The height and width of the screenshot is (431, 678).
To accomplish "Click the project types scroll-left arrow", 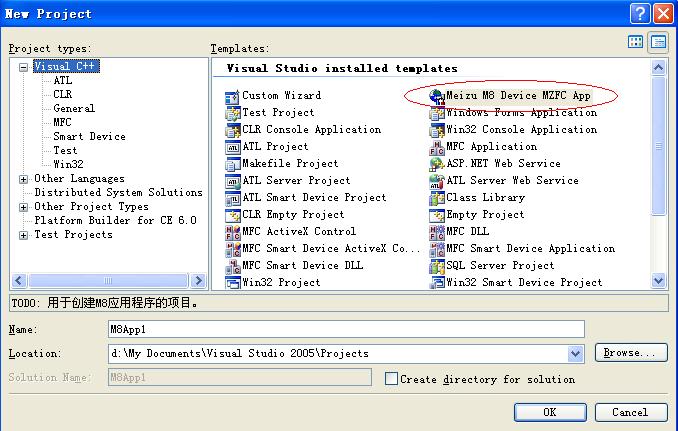I will pyautogui.click(x=19, y=281).
